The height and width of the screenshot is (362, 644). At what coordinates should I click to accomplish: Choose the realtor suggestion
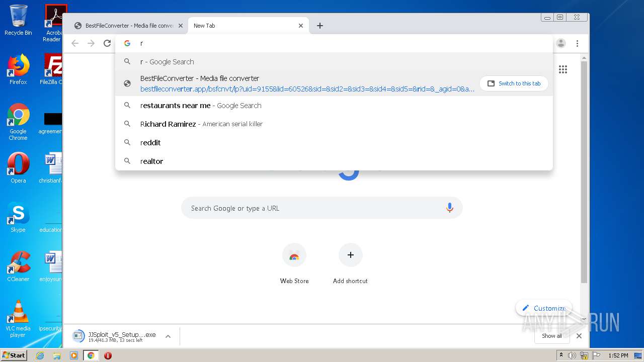click(334, 161)
